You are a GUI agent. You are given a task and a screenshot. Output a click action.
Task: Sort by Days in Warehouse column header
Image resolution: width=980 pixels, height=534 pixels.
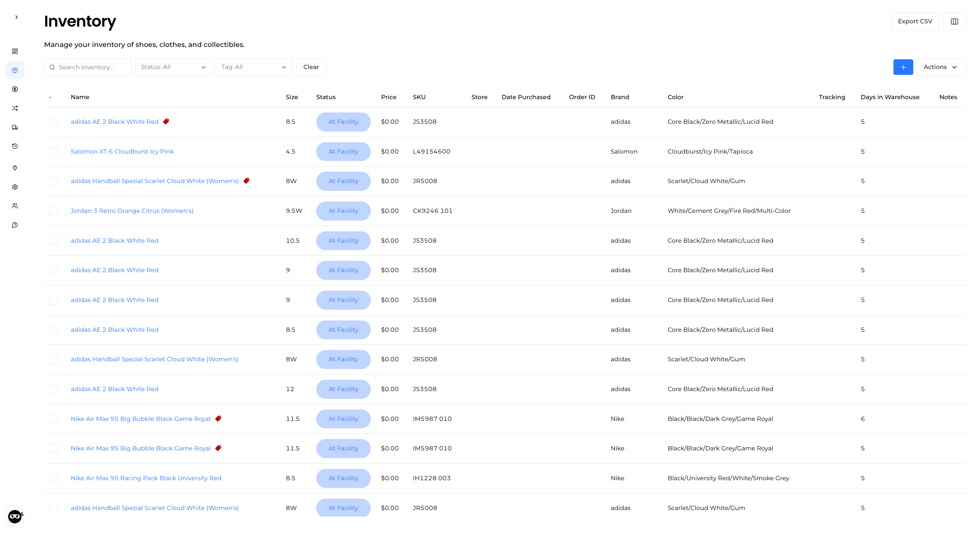[x=890, y=97]
